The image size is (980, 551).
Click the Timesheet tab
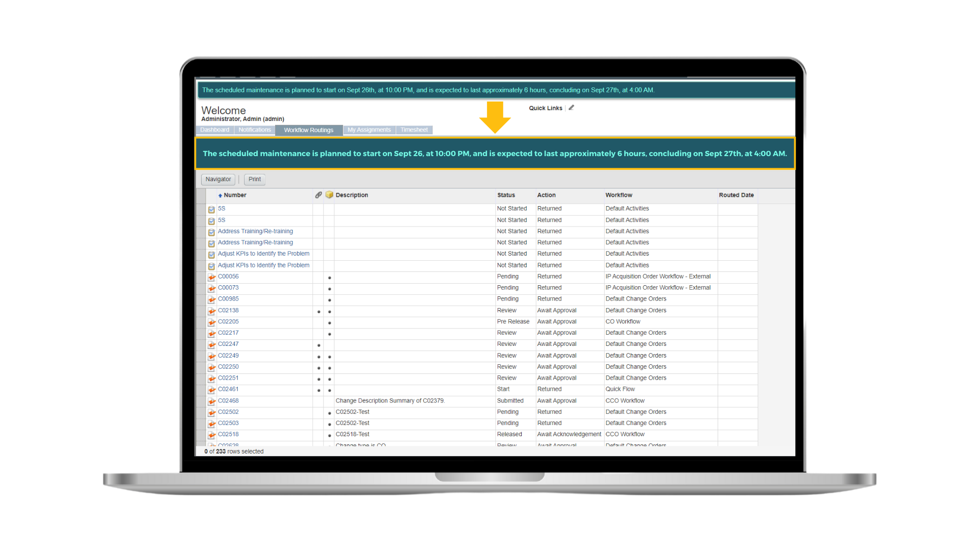pos(413,130)
